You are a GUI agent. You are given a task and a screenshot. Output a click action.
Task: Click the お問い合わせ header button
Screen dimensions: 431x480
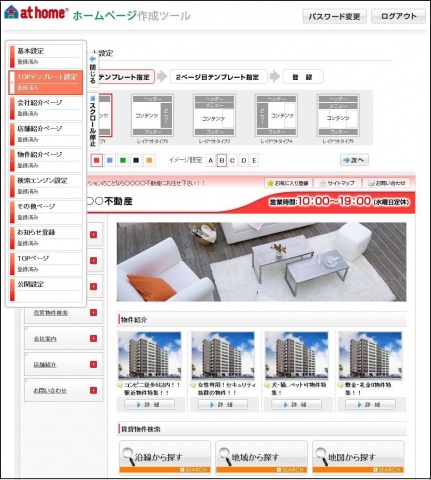pyautogui.click(x=387, y=183)
